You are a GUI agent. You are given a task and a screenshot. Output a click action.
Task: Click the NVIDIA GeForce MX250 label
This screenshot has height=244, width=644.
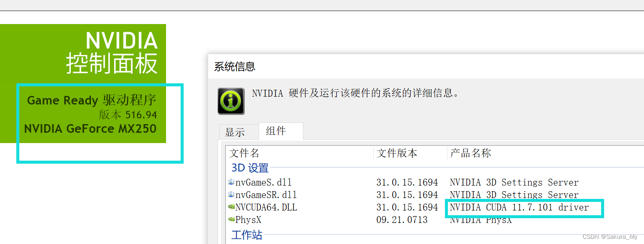(90, 128)
